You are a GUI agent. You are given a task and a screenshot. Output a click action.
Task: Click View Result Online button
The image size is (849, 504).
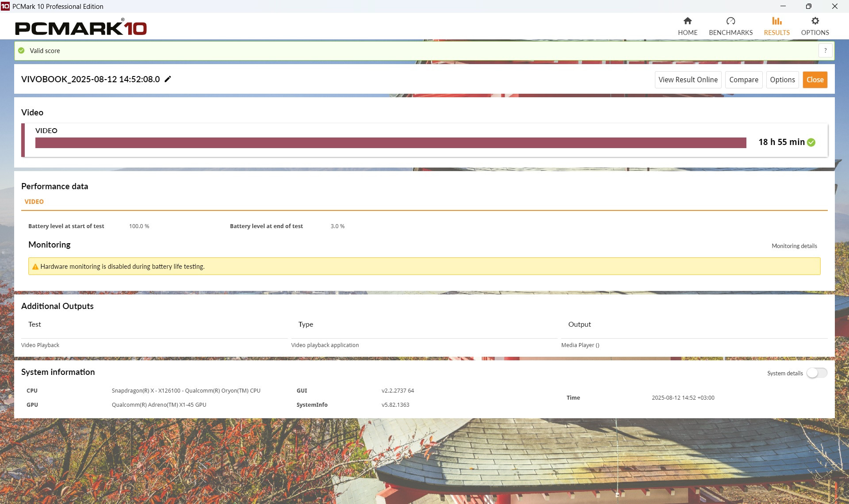coord(688,80)
